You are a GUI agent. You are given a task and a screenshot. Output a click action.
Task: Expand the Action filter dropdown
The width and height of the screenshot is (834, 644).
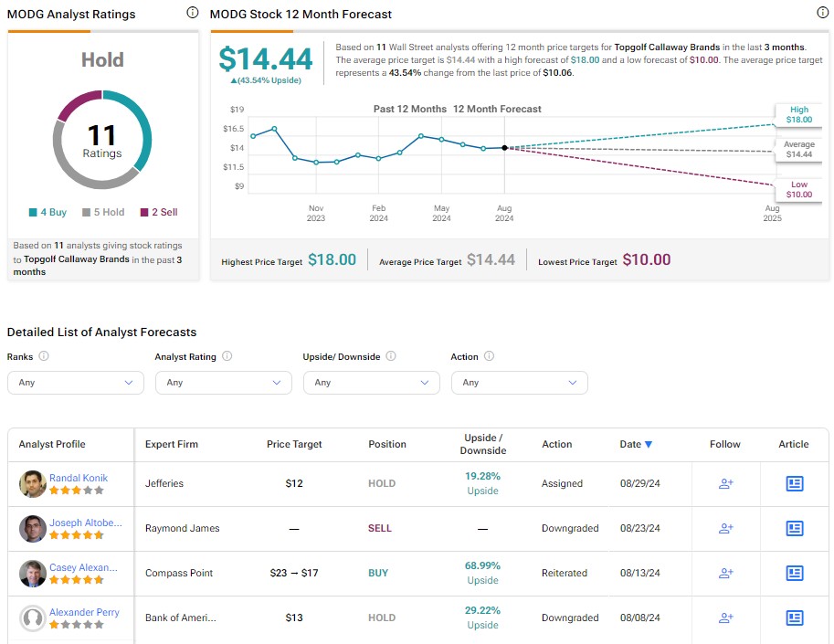tap(519, 383)
